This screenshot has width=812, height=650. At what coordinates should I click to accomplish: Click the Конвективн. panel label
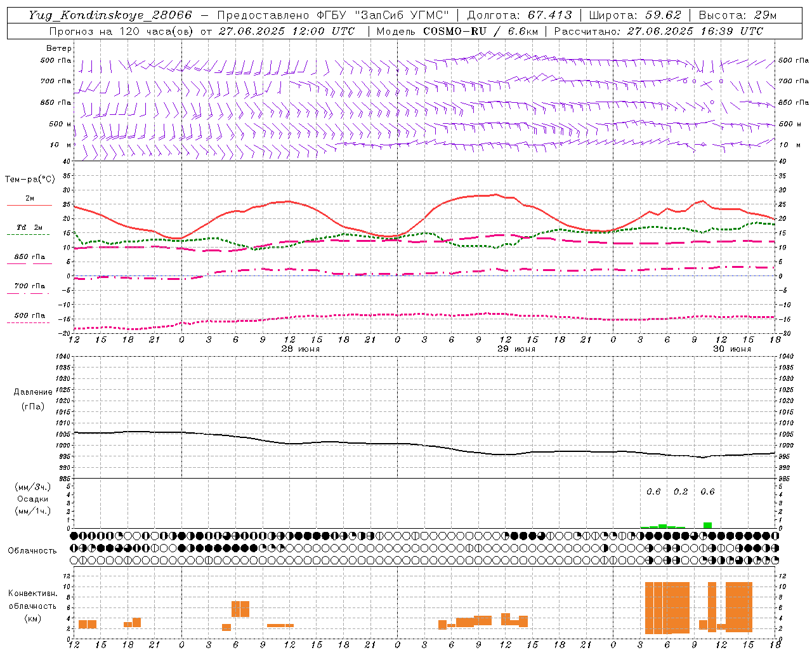[x=33, y=594]
